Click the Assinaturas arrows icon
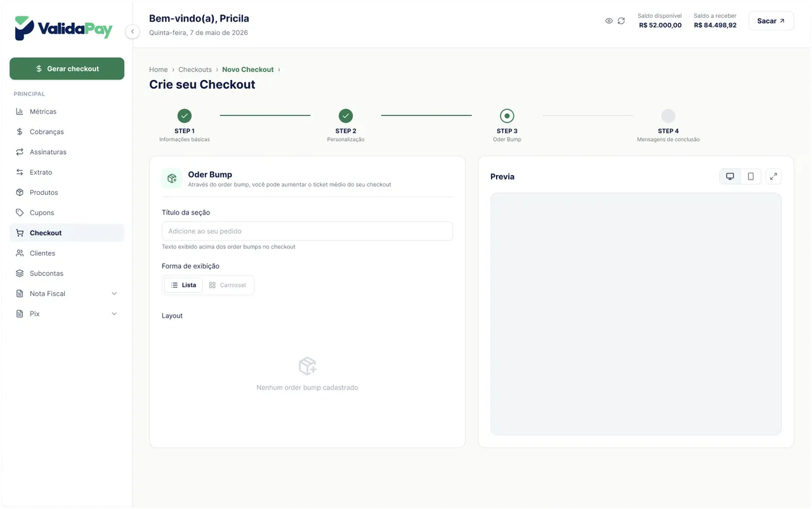Screen dimensions: 812x509 20,152
